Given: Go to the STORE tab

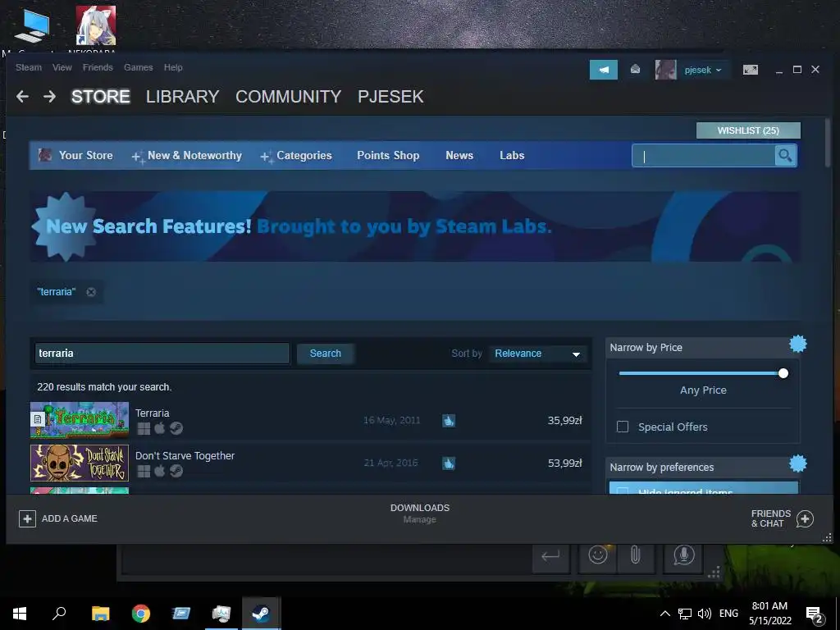Looking at the screenshot, I should [x=101, y=97].
